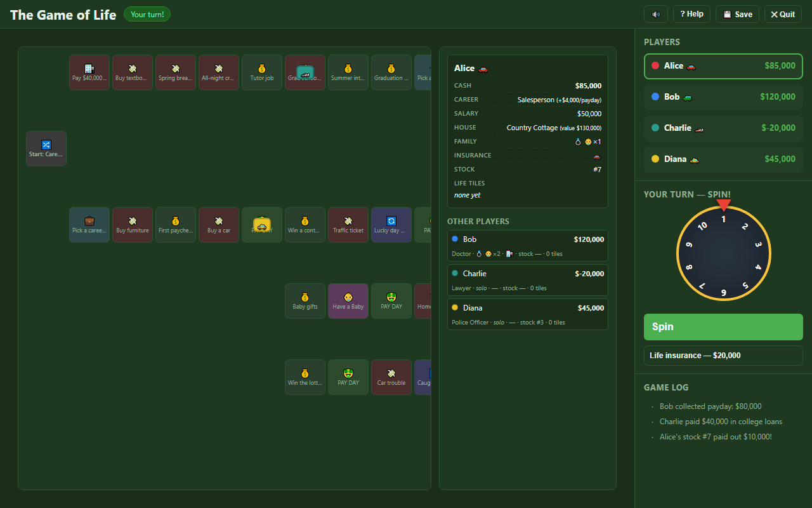Select the Buy furniture tile icon

pos(133,221)
